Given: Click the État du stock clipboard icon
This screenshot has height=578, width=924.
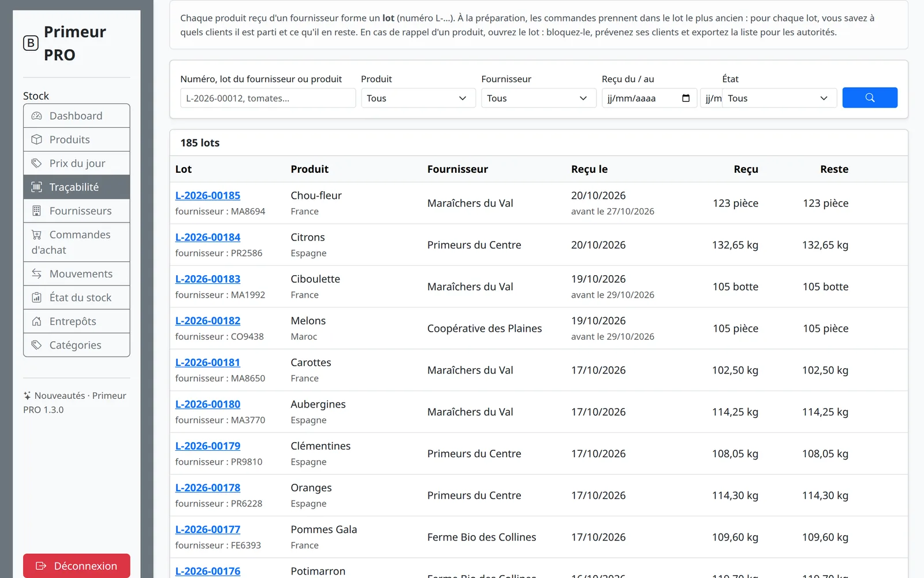Looking at the screenshot, I should click(36, 298).
